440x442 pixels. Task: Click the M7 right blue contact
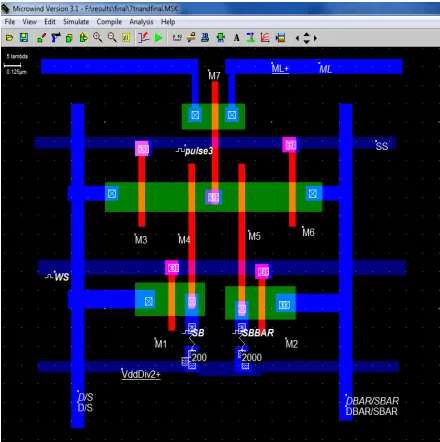click(x=232, y=115)
